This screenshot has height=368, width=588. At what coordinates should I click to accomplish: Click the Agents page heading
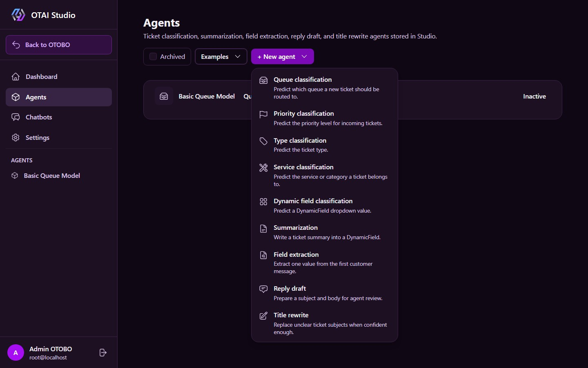[162, 23]
